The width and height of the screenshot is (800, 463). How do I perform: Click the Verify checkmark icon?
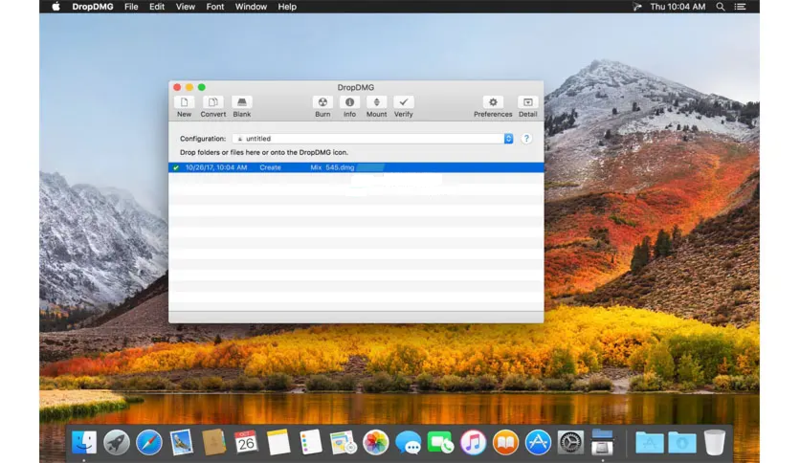404,102
